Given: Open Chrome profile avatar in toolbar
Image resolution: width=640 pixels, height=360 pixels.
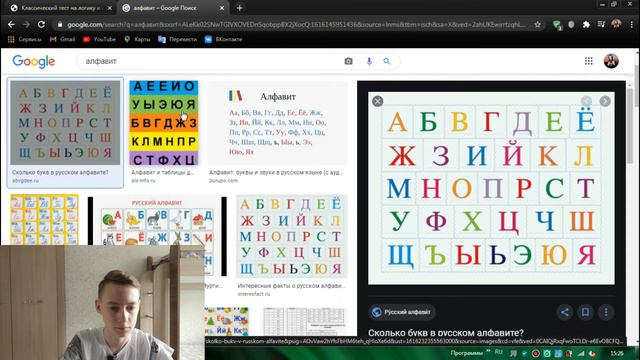Looking at the screenshot, I should coord(616,24).
